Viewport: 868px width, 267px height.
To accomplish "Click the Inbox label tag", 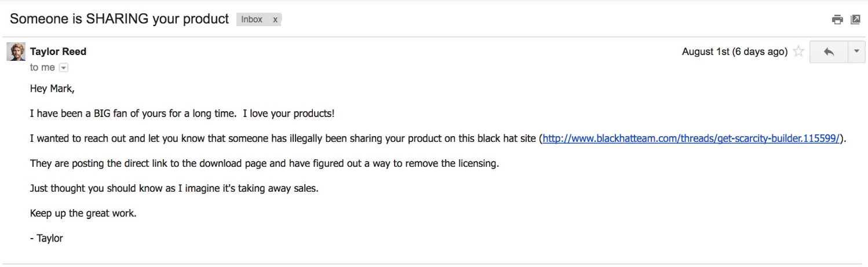I will [252, 19].
